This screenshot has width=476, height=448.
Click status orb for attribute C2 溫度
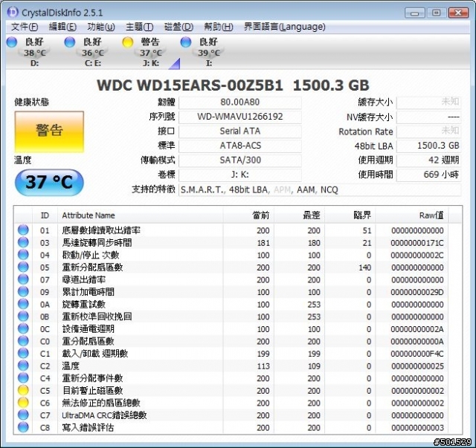tap(23, 366)
